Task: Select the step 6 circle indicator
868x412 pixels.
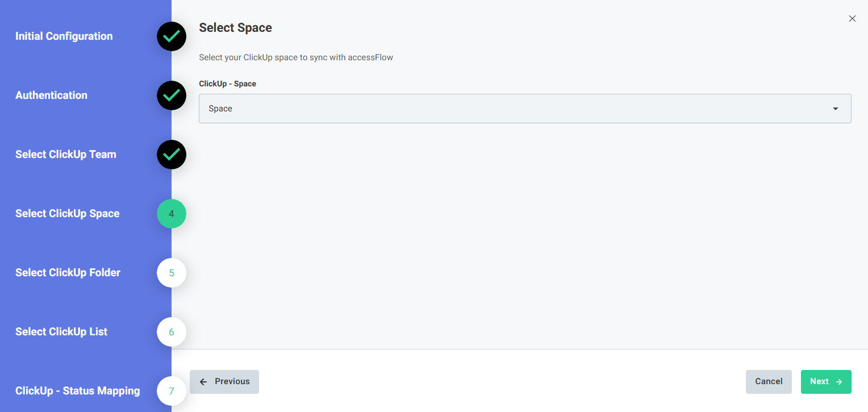Action: point(172,332)
